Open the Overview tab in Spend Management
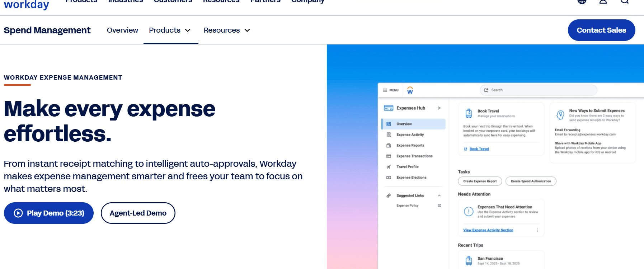Viewport: 644px width, 269px height. [x=122, y=30]
